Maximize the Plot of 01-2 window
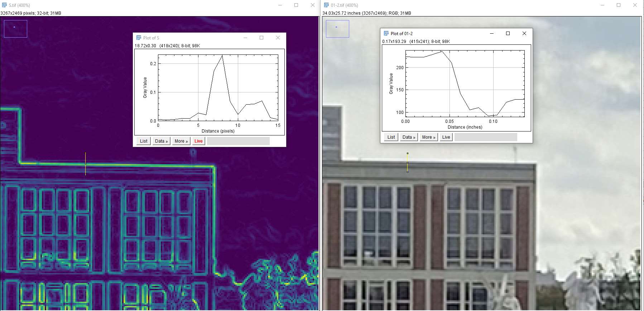 (x=508, y=33)
